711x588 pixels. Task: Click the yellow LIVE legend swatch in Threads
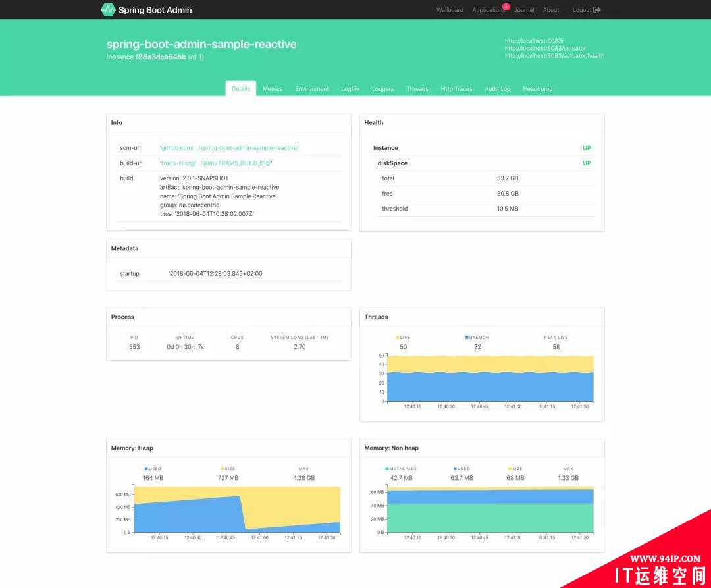[398, 337]
